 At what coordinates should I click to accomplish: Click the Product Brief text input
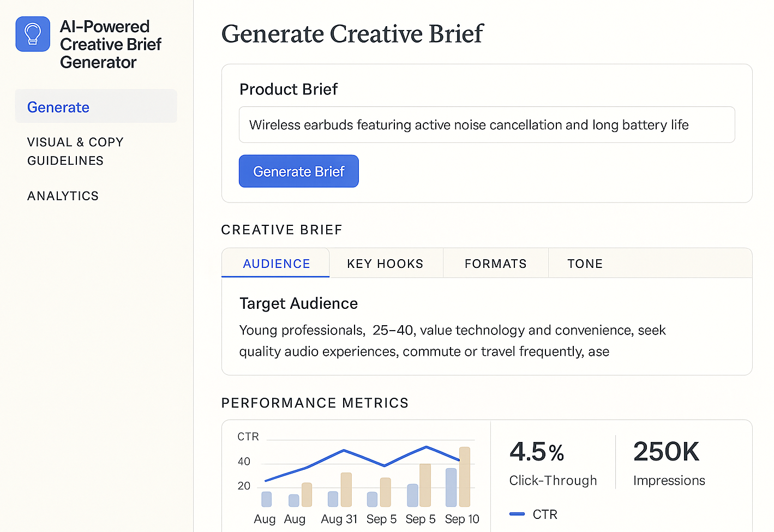(487, 124)
